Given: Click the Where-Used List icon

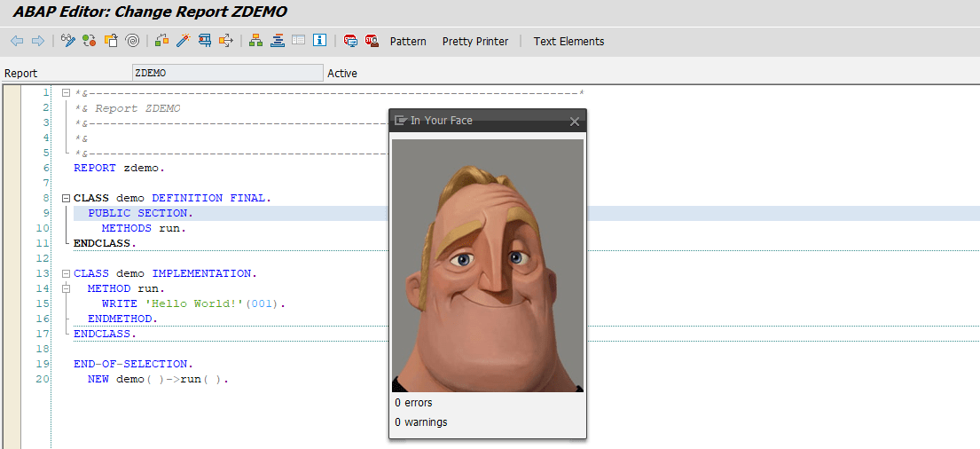Looking at the screenshot, I should pos(225,42).
